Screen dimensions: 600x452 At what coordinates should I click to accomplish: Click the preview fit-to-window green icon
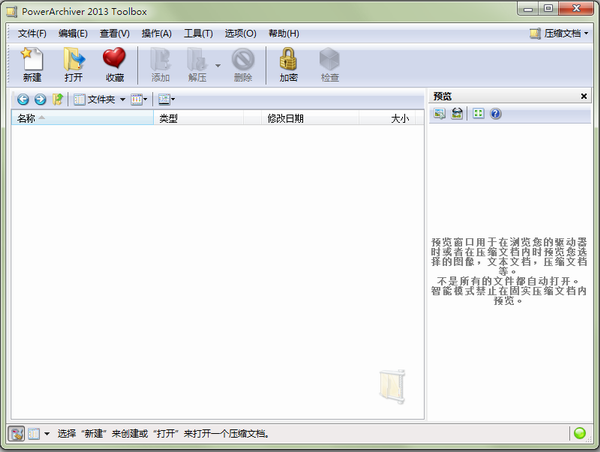point(478,114)
